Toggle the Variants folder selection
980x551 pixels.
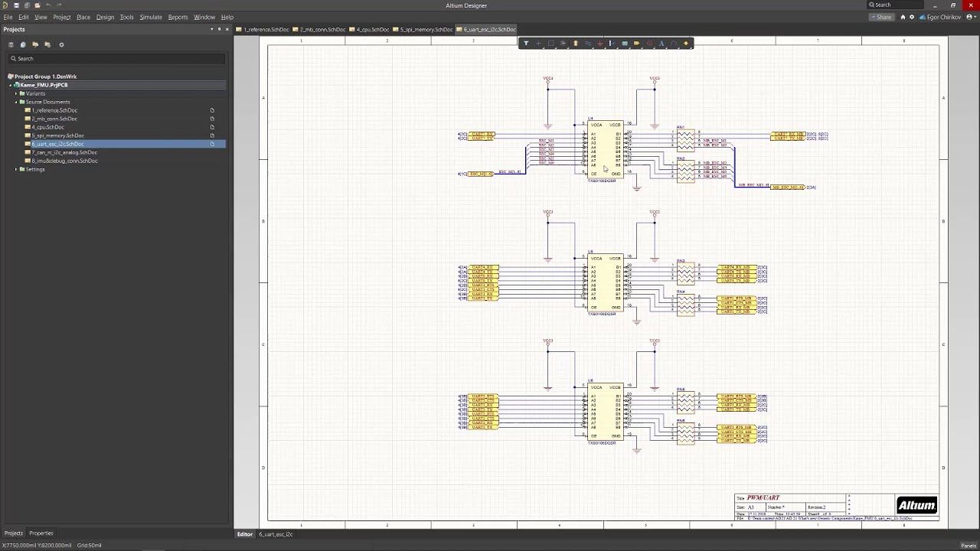35,93
